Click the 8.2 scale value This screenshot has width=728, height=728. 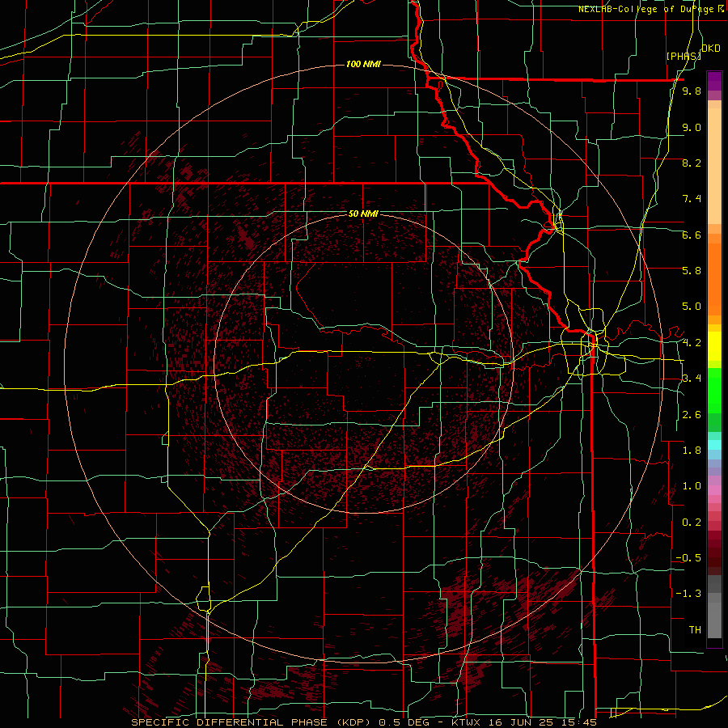(692, 163)
